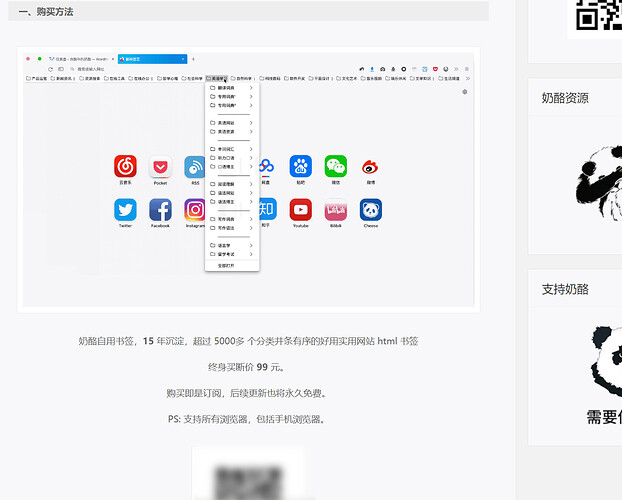The width and height of the screenshot is (622, 500).
Task: Open the Youtube shortcut icon
Action: tap(301, 210)
